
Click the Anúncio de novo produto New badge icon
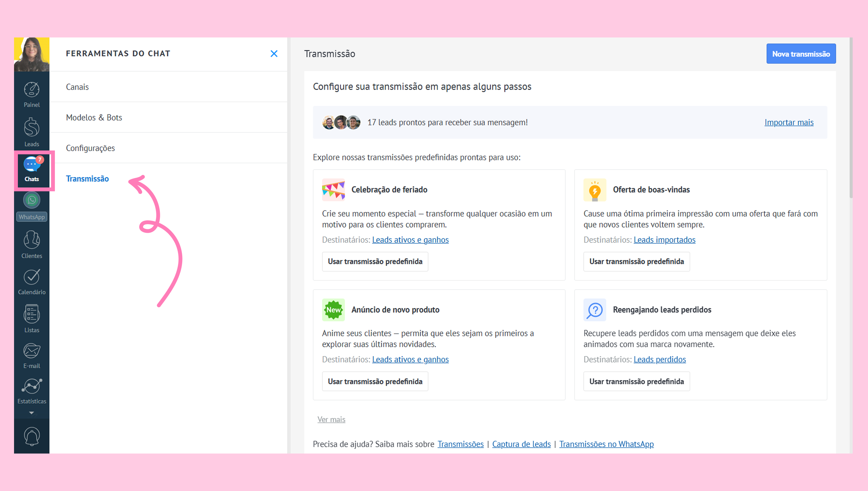click(333, 310)
